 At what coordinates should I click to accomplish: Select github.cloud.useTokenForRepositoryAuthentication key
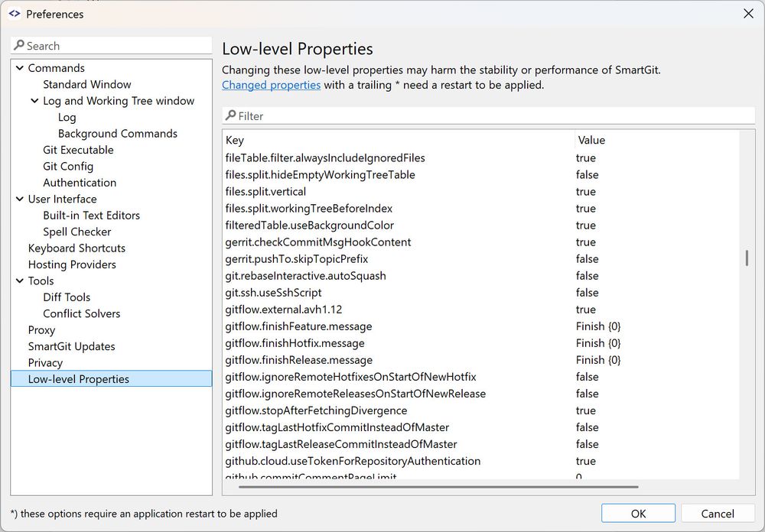click(353, 461)
